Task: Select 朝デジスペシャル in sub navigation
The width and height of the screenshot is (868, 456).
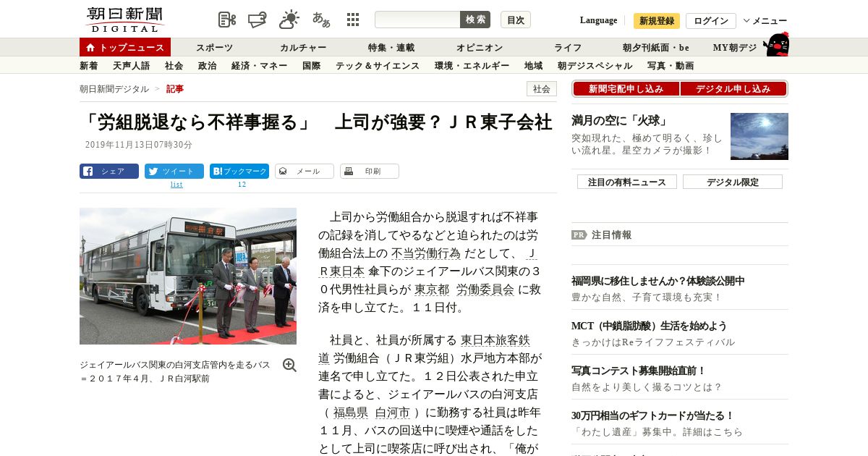Action: [595, 66]
